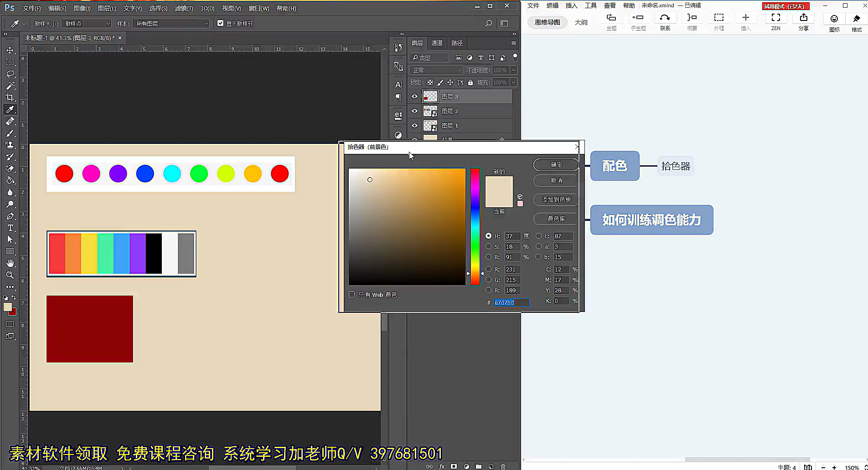Select the S saturation radio button
The image size is (868, 470).
point(489,246)
